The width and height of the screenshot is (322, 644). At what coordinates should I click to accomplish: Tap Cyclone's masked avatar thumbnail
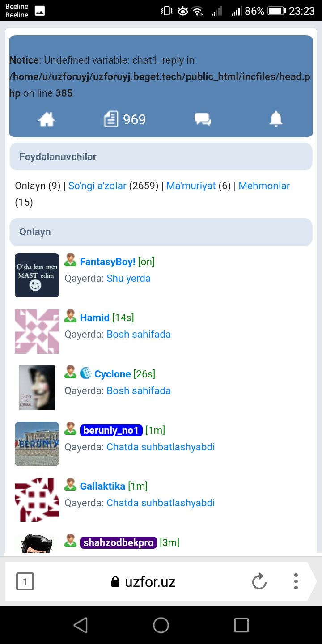point(37,387)
